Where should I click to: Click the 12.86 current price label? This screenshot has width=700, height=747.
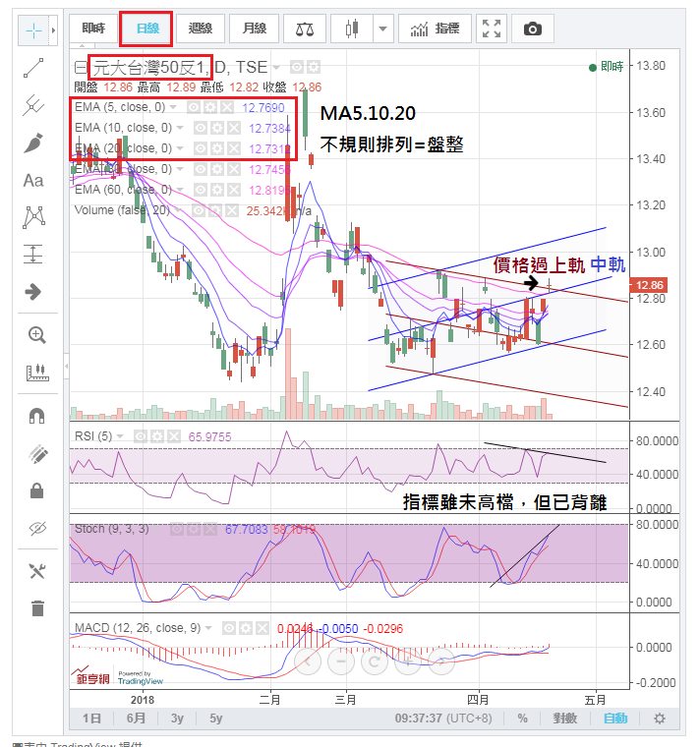pyautogui.click(x=649, y=285)
